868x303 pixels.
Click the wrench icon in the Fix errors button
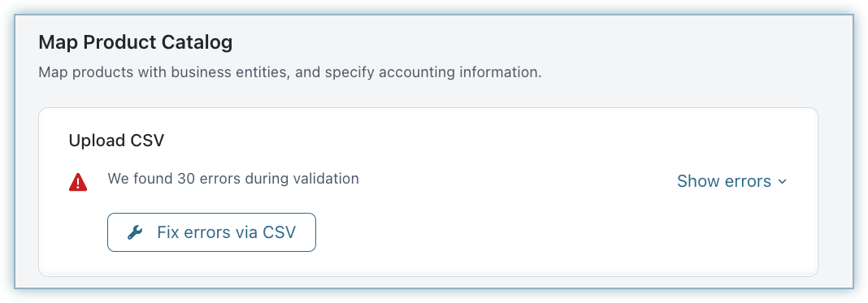click(x=135, y=232)
